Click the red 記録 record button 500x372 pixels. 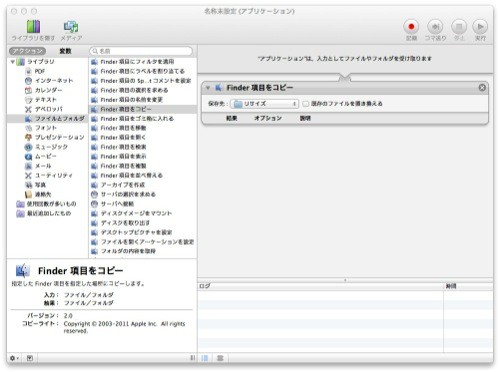click(x=411, y=27)
